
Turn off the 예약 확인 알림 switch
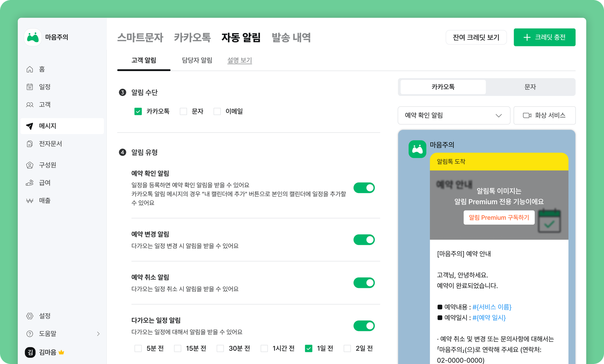(x=364, y=188)
